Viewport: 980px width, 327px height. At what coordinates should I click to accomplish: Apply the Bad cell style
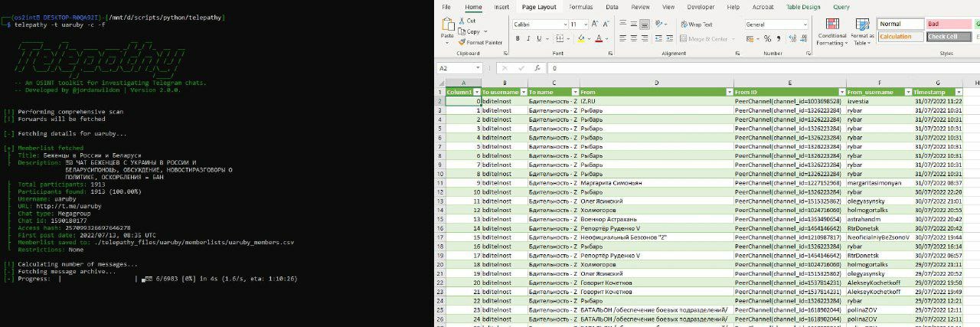[948, 24]
